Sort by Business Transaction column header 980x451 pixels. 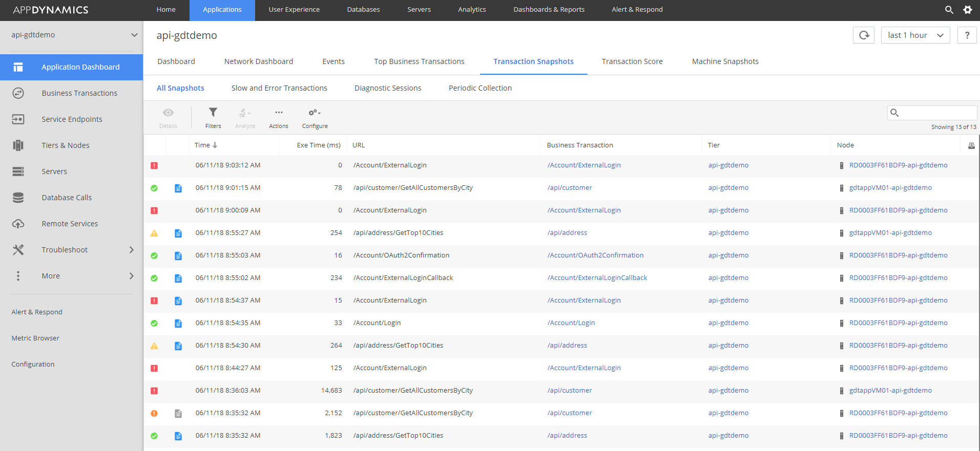580,145
